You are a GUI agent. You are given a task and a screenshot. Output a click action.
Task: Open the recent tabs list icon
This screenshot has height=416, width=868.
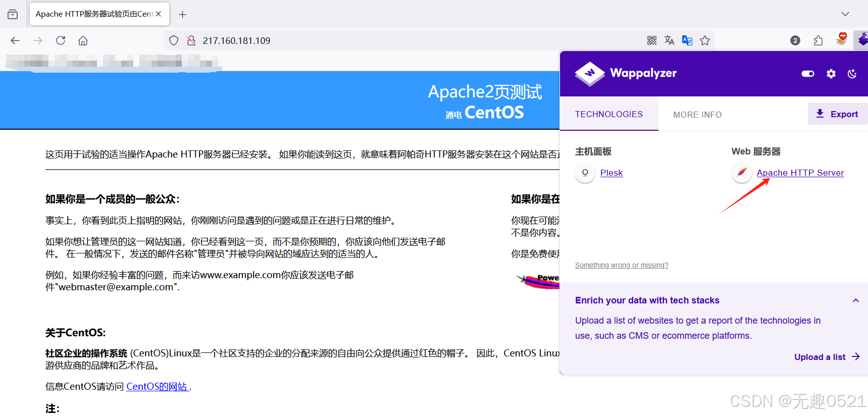coord(13,14)
